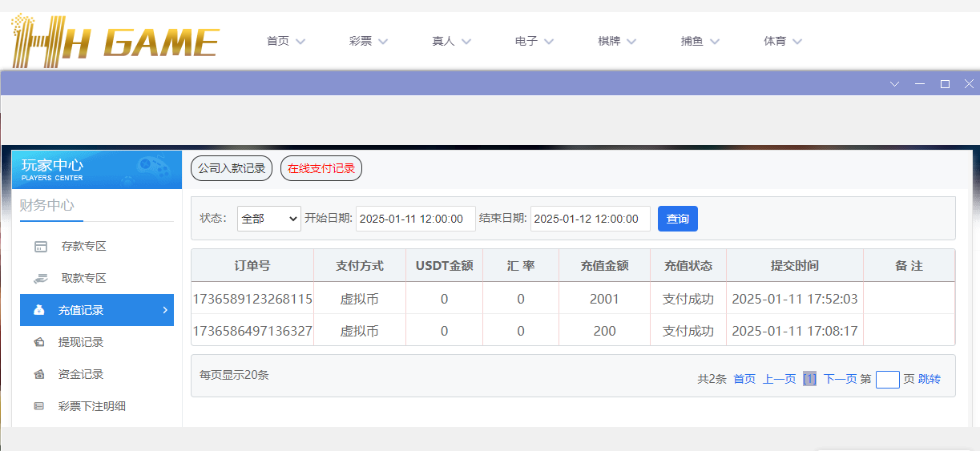This screenshot has width=980, height=451.
Task: Click the 彩票下注明细 list icon
Action: coord(39,406)
